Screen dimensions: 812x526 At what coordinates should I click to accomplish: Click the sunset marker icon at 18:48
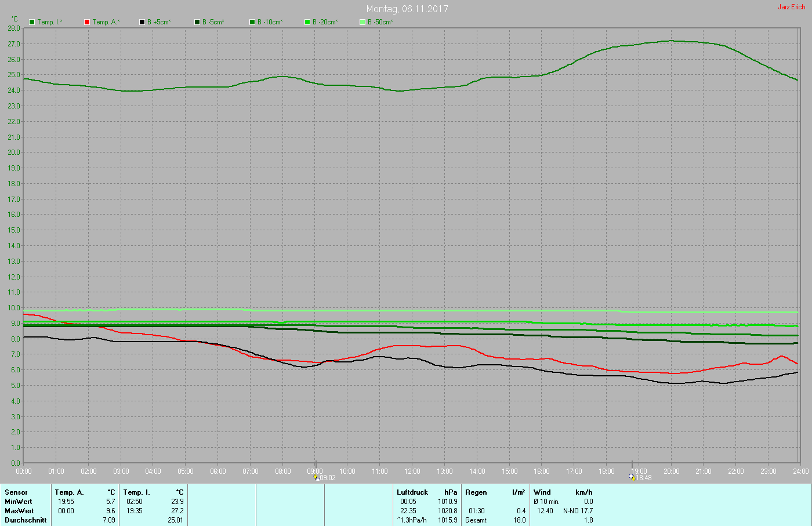pyautogui.click(x=632, y=478)
